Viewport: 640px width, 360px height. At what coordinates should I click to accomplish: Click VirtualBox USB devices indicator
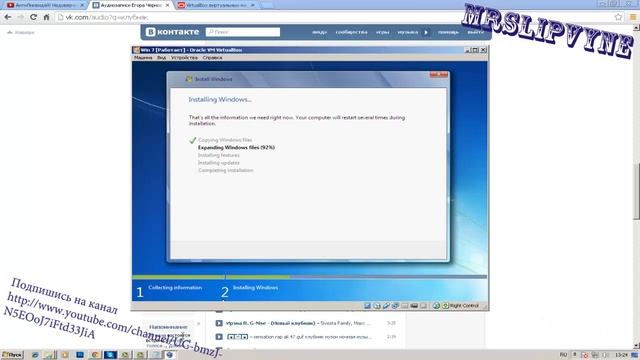386,306
